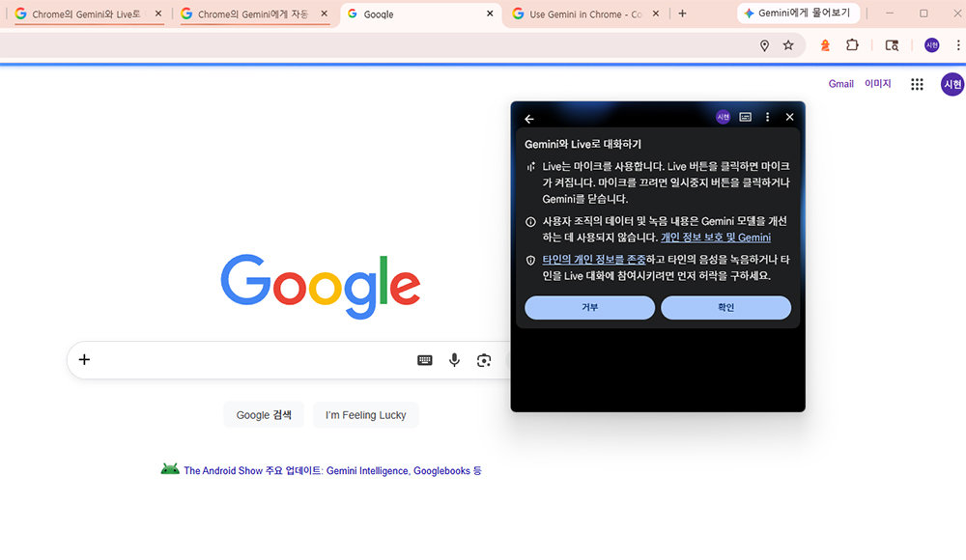Image resolution: width=966 pixels, height=560 pixels.
Task: Open the 개인 정보 보호 및 Gemini link
Action: (x=716, y=238)
